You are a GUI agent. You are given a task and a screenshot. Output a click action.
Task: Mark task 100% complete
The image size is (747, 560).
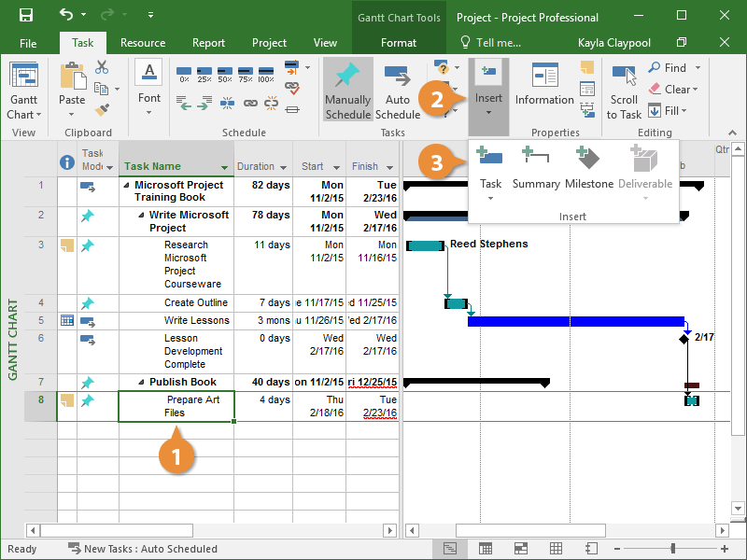click(x=265, y=71)
